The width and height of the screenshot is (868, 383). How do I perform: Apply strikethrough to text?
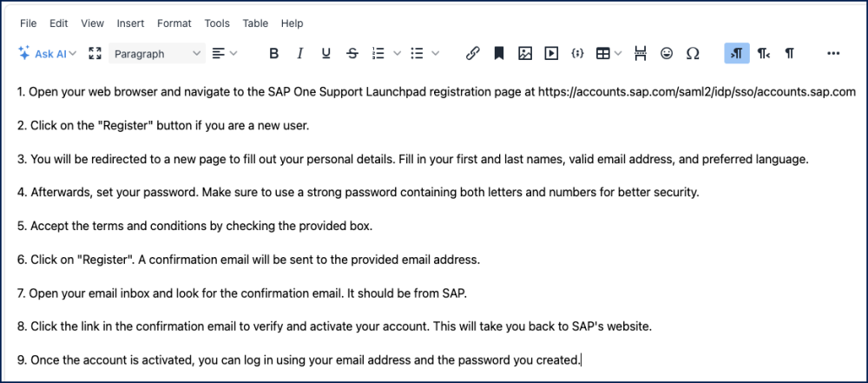[352, 54]
